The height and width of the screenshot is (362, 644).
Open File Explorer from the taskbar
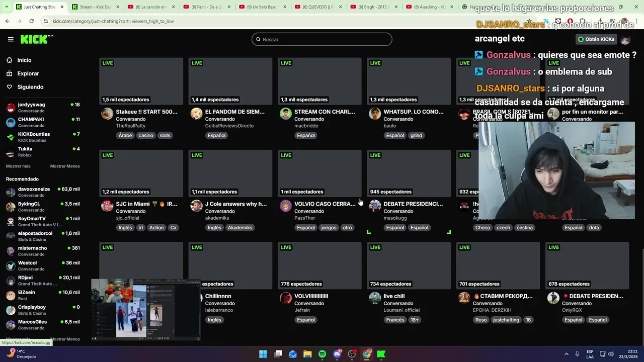pos(307,354)
